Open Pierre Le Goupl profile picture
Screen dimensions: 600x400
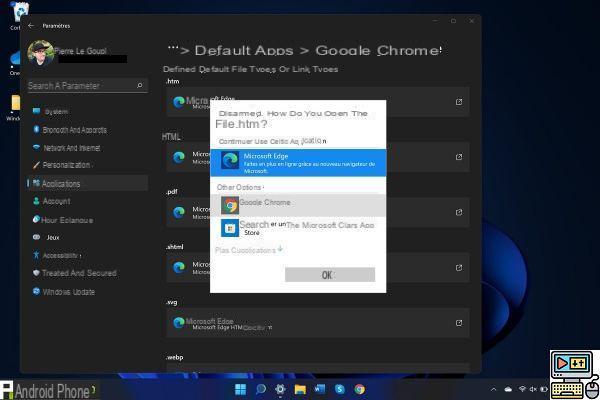pos(41,54)
